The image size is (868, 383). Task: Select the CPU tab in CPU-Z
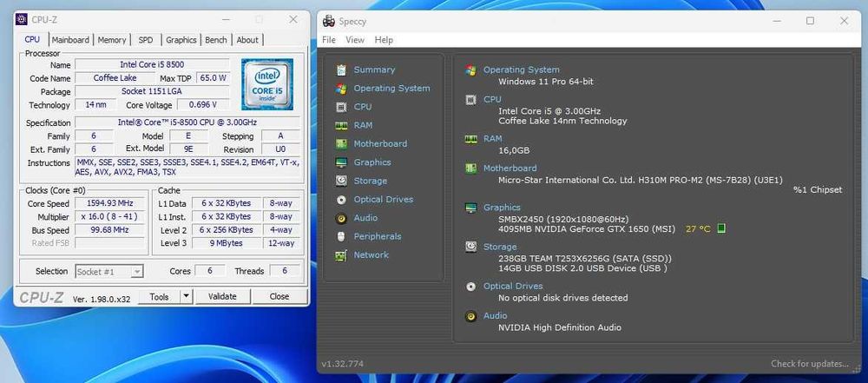(33, 39)
